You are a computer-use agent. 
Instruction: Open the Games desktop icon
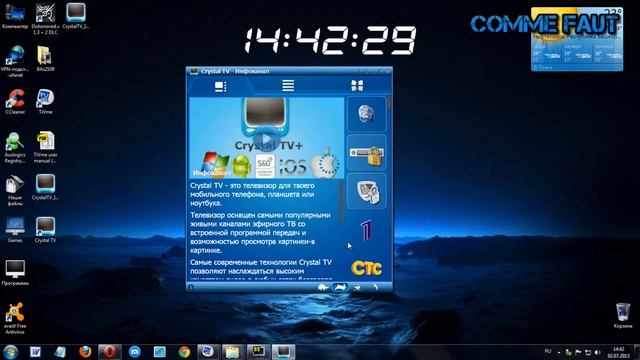coord(15,230)
